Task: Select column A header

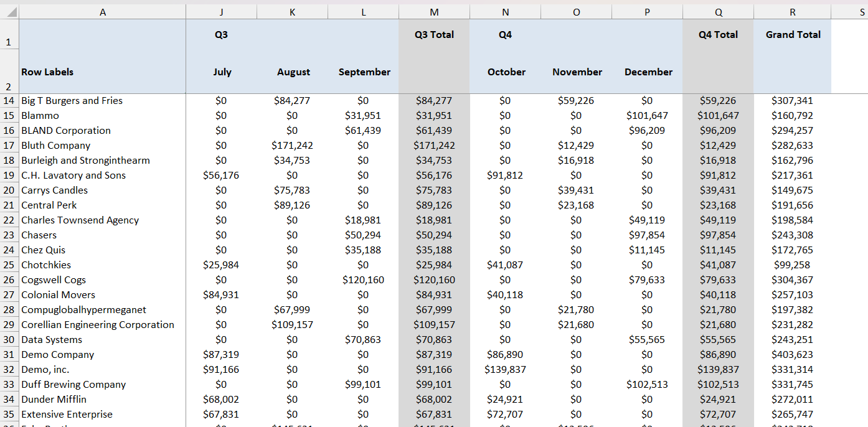Action: coord(103,12)
